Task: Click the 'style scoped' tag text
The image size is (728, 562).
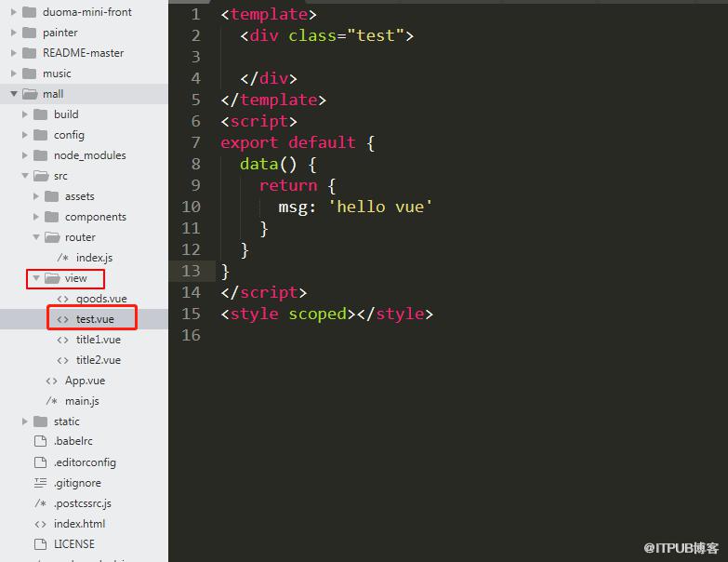Action: click(288, 314)
